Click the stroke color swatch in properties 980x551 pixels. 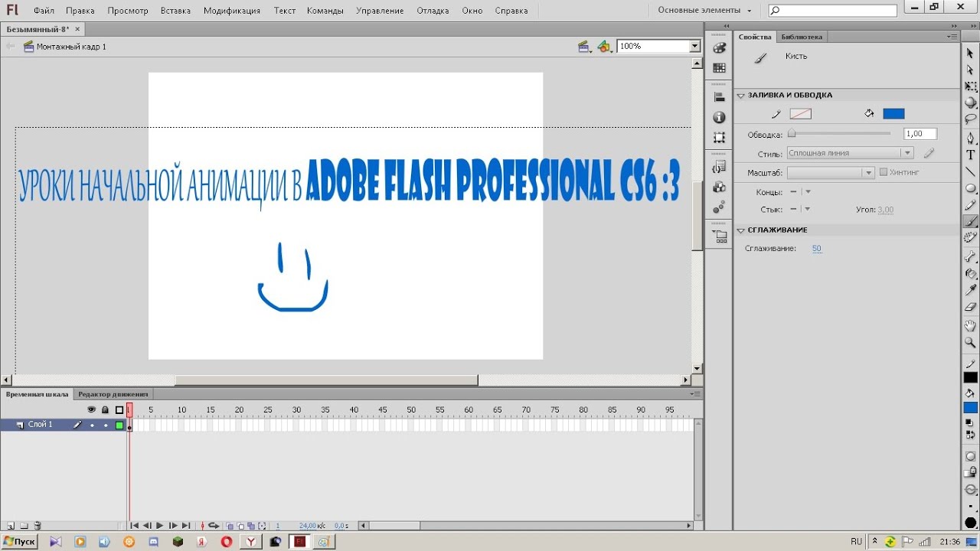point(801,114)
